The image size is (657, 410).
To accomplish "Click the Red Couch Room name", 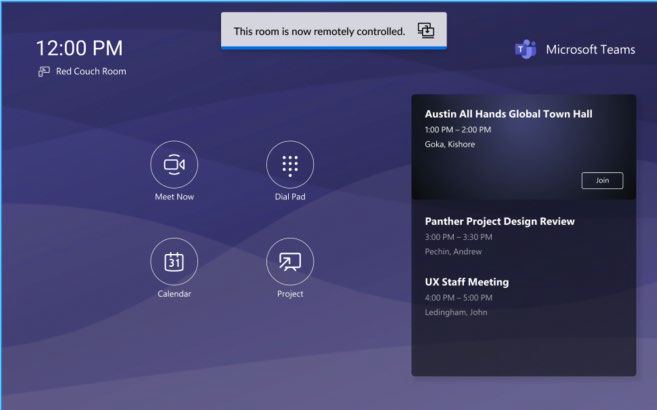I will coord(91,72).
